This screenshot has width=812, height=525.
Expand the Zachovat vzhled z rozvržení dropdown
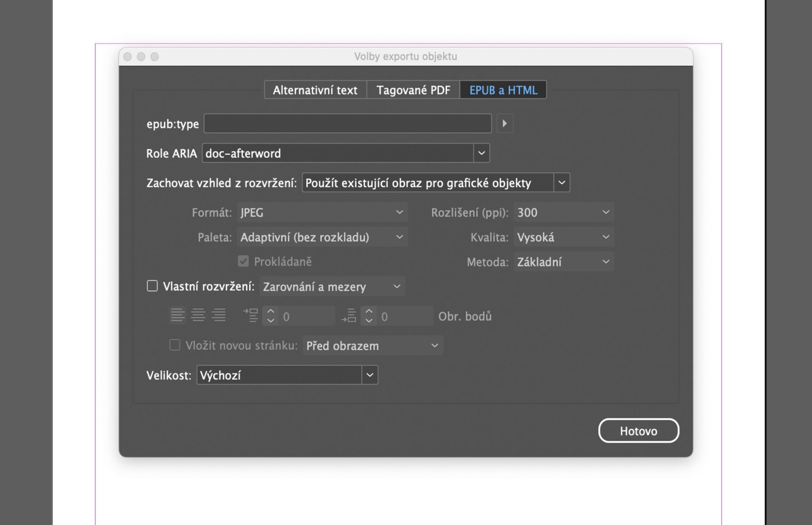tap(562, 183)
